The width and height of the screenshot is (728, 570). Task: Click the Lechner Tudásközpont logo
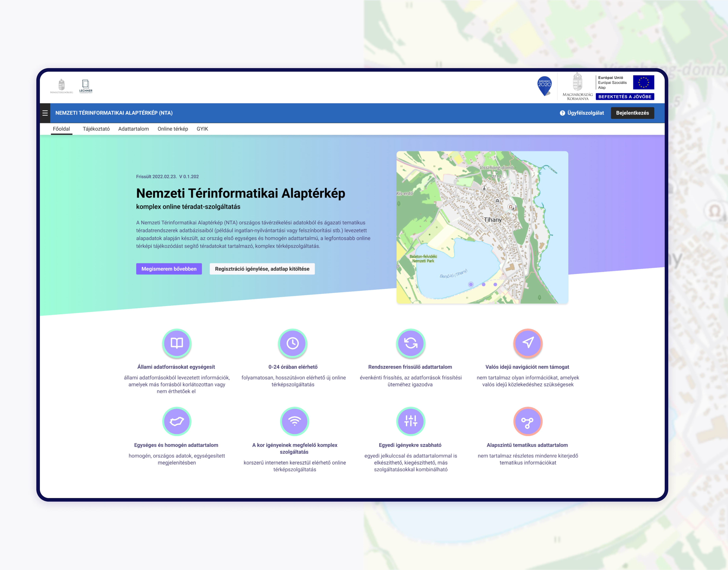pos(86,86)
